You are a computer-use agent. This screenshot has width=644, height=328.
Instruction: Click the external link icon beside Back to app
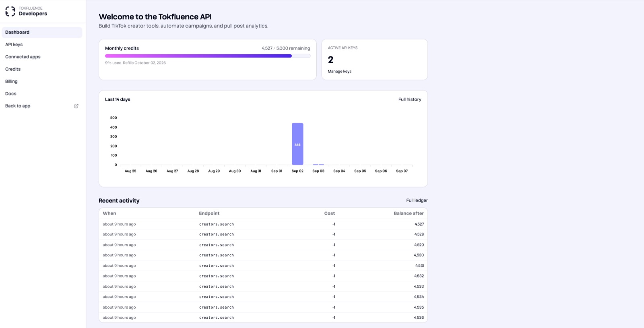[76, 106]
